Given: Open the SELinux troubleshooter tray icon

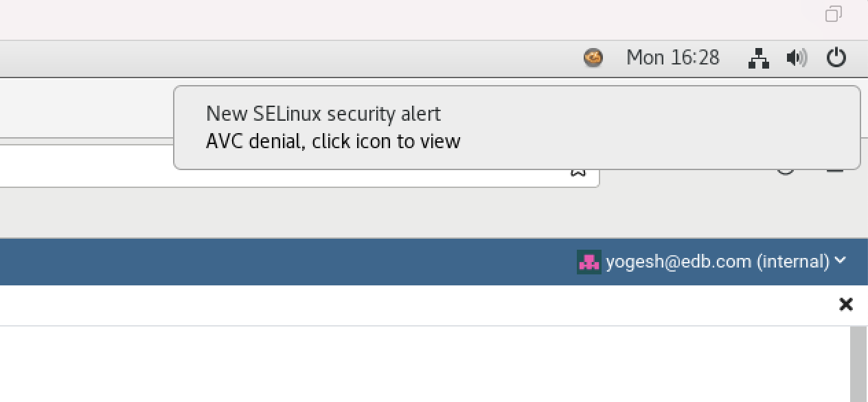Looking at the screenshot, I should pyautogui.click(x=593, y=58).
